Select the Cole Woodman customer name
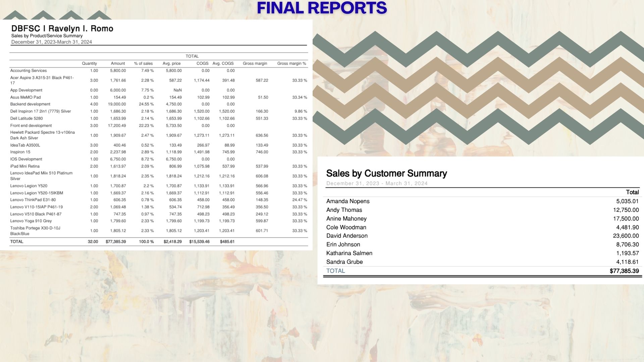Viewport: 644px width, 362px height. click(x=346, y=227)
